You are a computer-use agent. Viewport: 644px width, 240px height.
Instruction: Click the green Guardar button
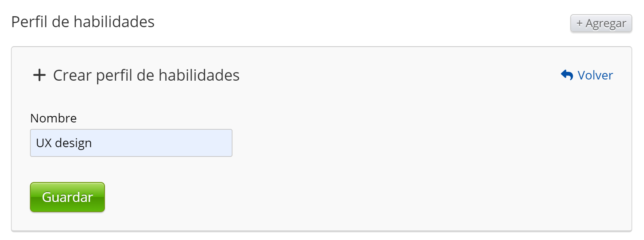[x=67, y=197]
